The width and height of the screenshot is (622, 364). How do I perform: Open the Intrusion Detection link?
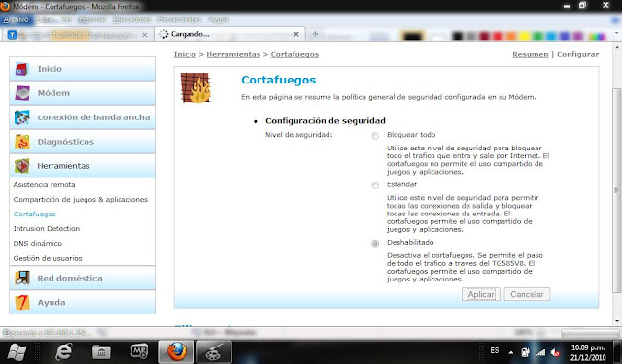(47, 228)
